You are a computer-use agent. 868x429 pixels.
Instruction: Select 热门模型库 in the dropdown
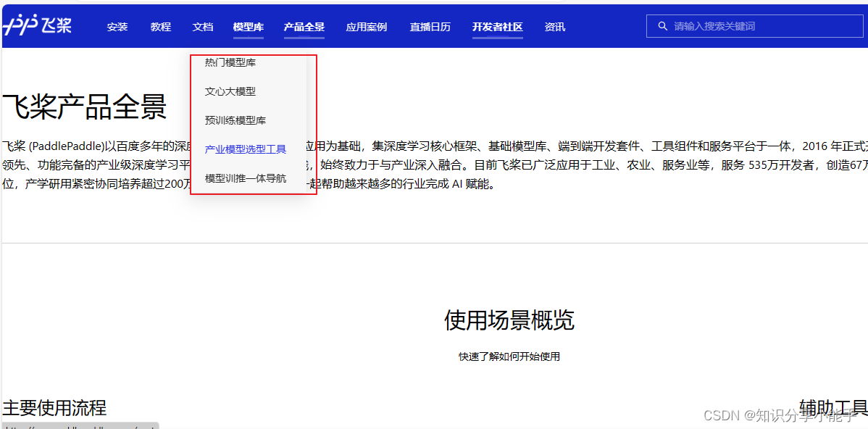(x=230, y=62)
